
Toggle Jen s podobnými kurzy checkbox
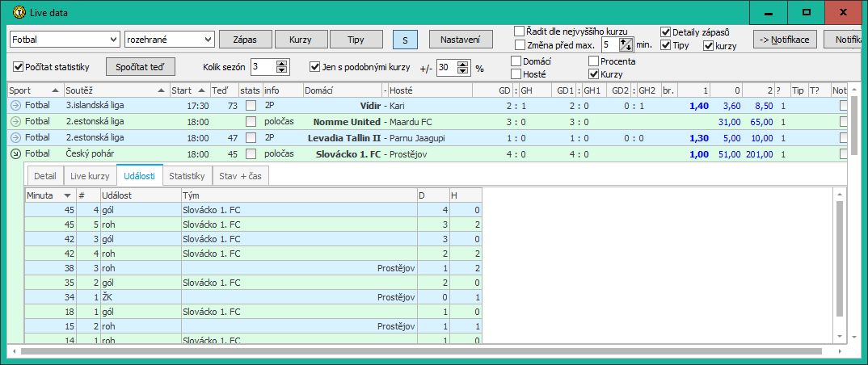coord(315,68)
